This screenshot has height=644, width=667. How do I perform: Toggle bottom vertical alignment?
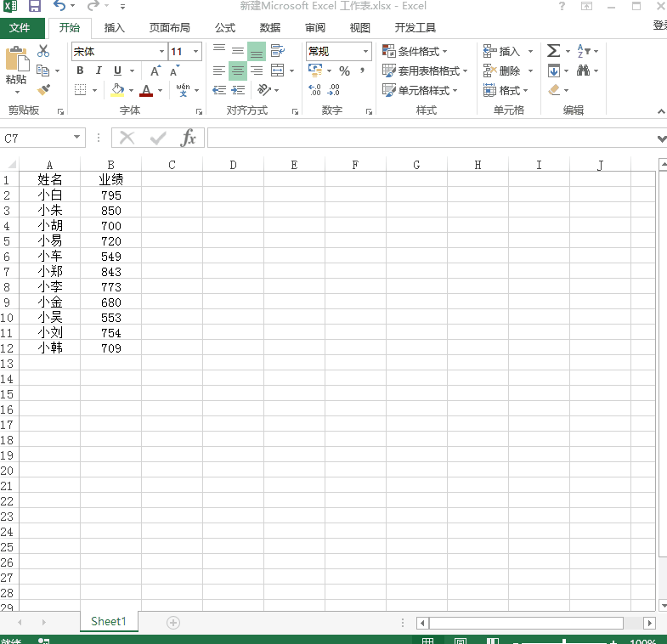pyautogui.click(x=257, y=51)
